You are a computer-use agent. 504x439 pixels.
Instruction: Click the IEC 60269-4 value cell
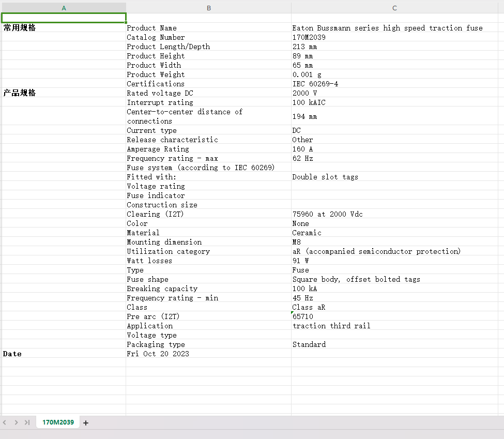click(x=394, y=84)
